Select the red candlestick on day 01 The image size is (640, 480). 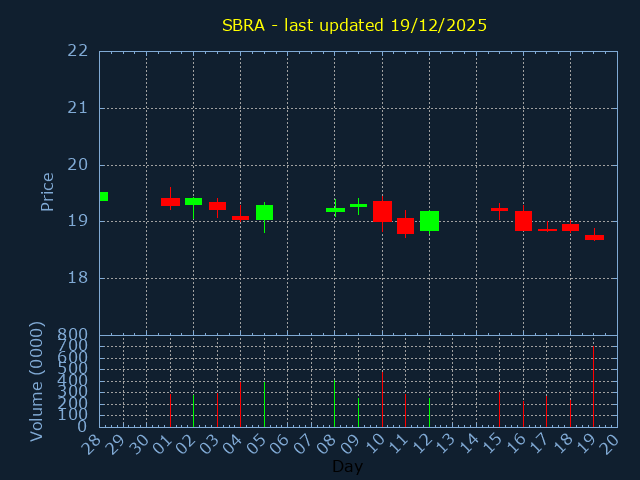coord(170,202)
